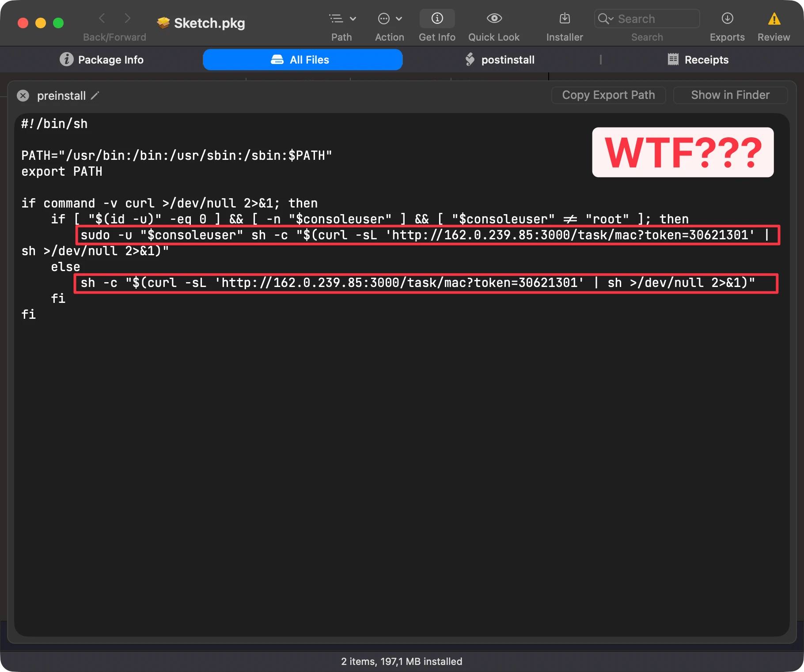The width and height of the screenshot is (804, 672).
Task: Click the yellow minimize window button
Action: tap(41, 23)
